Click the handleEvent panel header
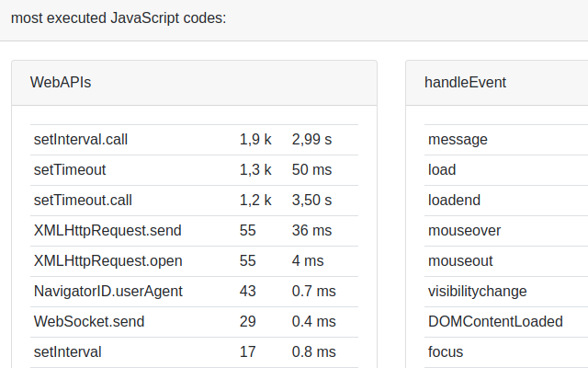Screen dimensions: 588x368 coord(497,83)
